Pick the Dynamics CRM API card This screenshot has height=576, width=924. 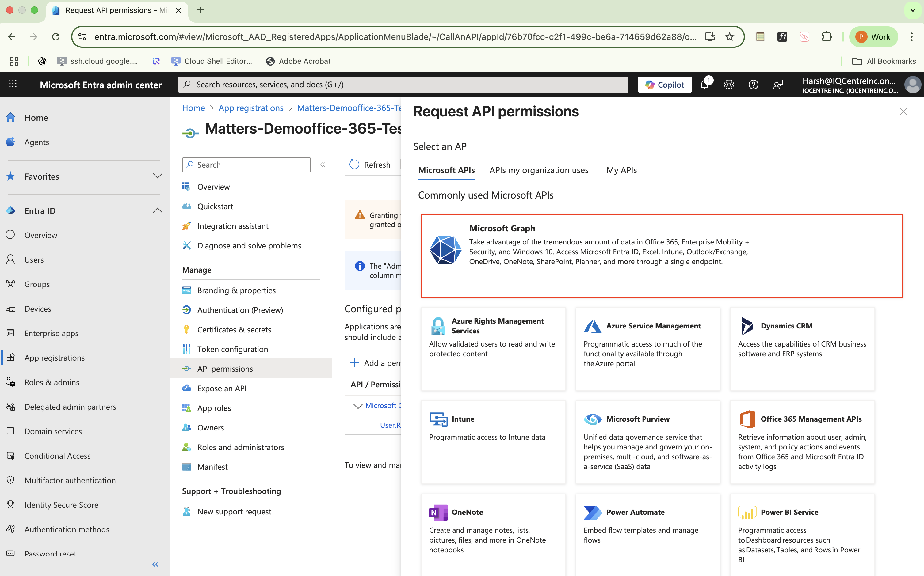[802, 349]
